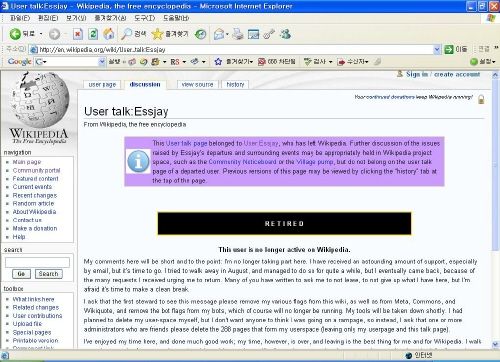Click the Mail envelope icon
Image resolution: width=500 pixels, height=362 pixels.
(x=219, y=34)
